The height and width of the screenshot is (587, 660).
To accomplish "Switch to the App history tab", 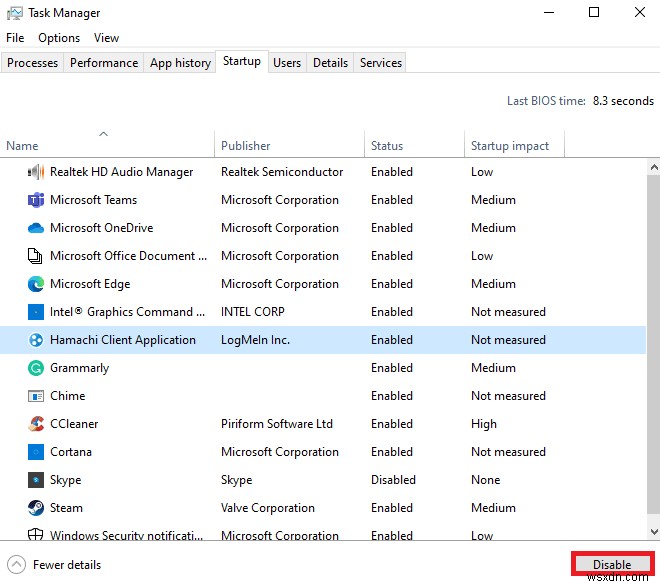I will (x=180, y=63).
